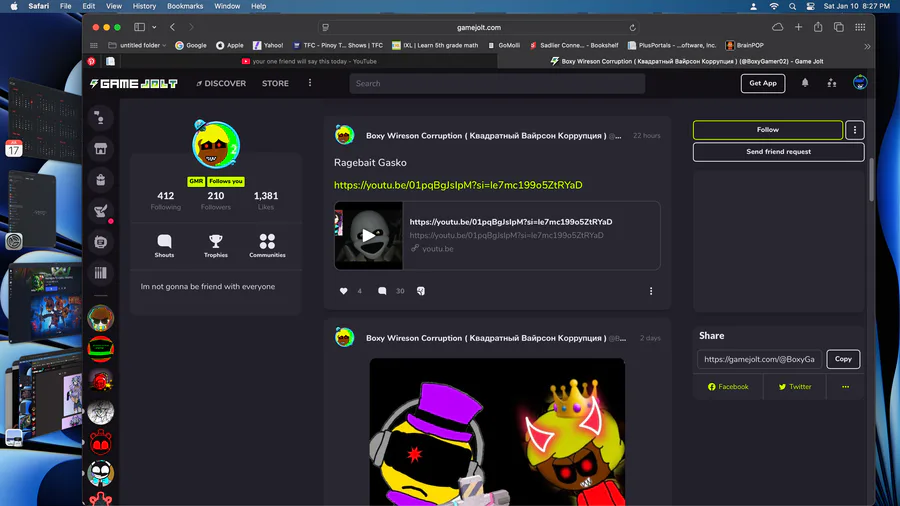Click the sticker icon on Ragebait Gasko post
The width and height of the screenshot is (900, 506).
click(421, 291)
